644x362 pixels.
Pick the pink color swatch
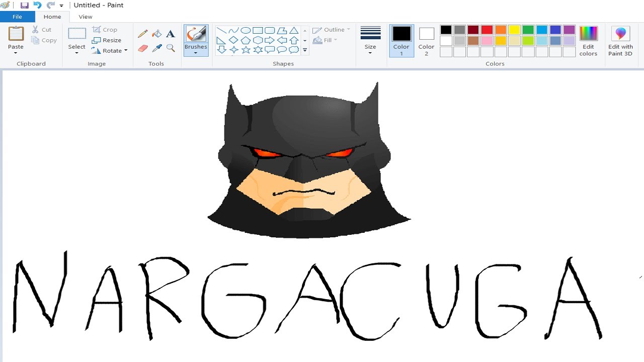[487, 41]
